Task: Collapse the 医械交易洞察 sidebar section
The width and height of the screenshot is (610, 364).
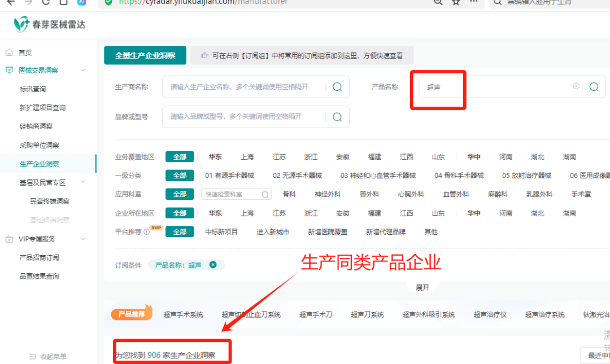Action: tap(84, 70)
